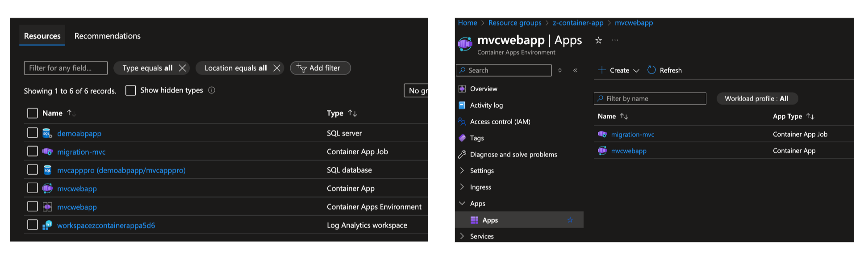Open the demoabpapp resource link
The width and height of the screenshot is (868, 262).
(x=79, y=133)
